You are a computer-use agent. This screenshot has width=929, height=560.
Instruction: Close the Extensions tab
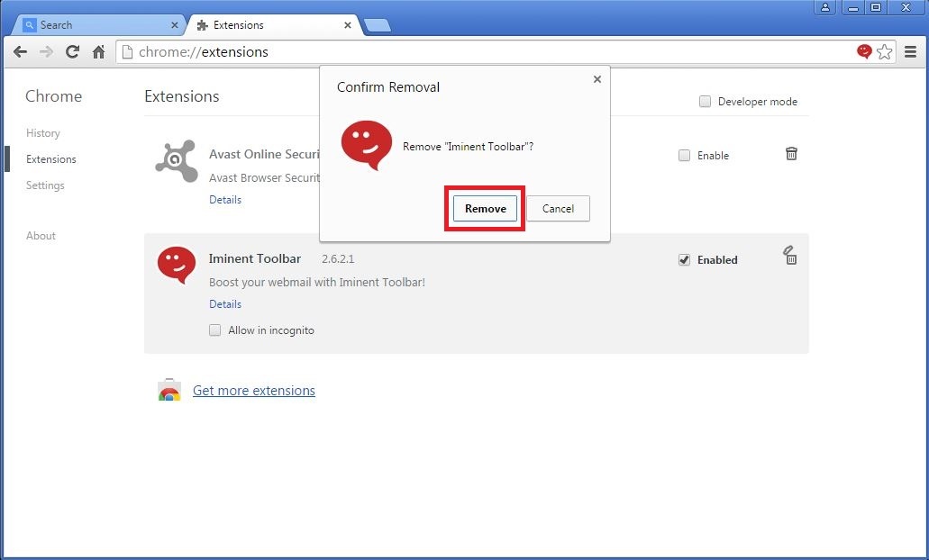coord(348,25)
